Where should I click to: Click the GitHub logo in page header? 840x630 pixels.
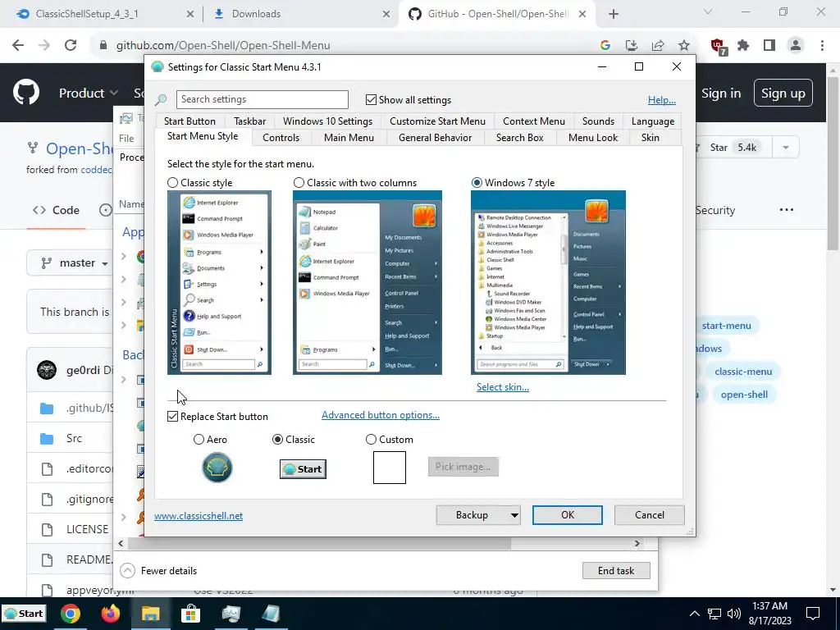[x=26, y=92]
